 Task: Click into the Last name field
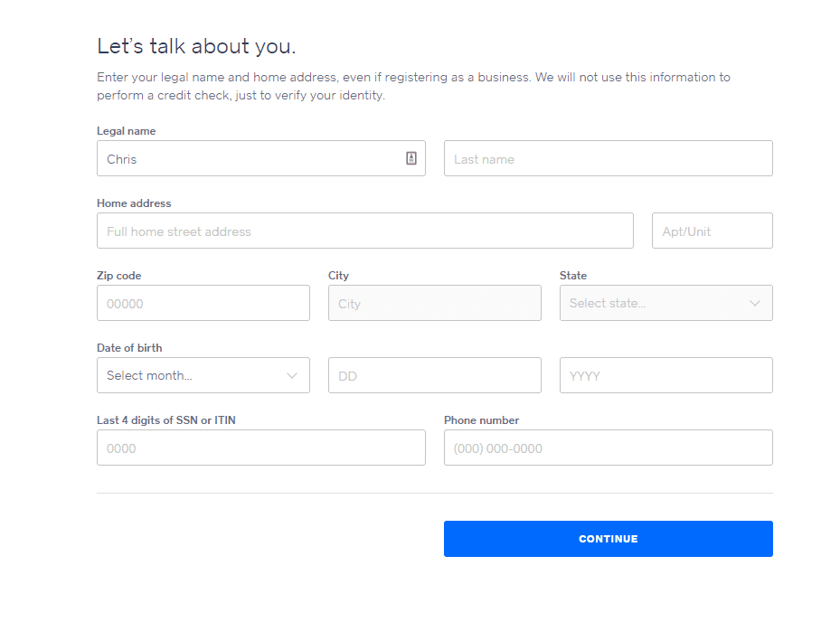coord(608,157)
